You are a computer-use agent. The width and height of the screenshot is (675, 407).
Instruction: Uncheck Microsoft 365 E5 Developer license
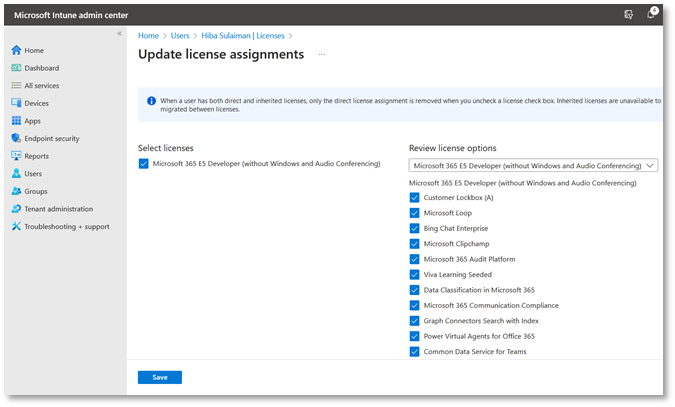[144, 164]
